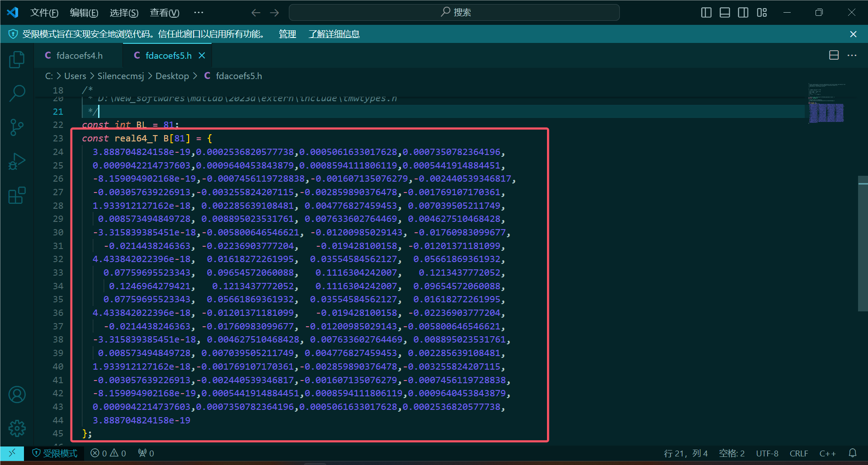
Task: Open the Run and Debug view
Action: coord(17,161)
